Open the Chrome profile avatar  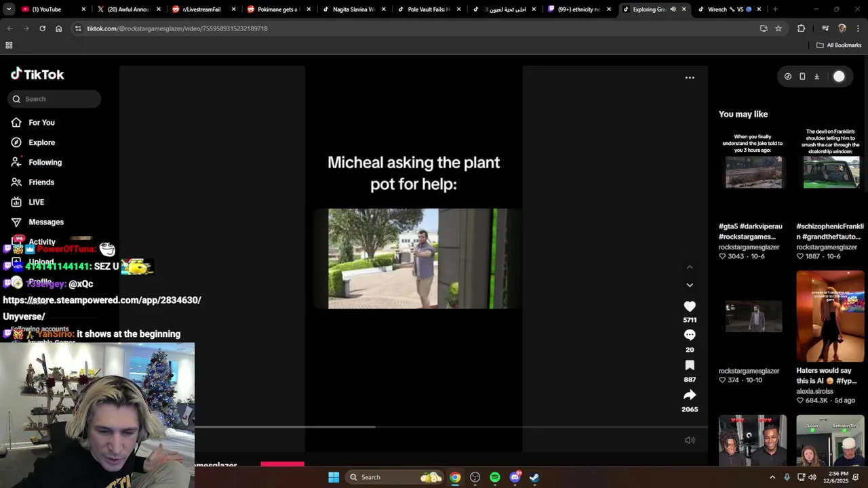(x=842, y=28)
